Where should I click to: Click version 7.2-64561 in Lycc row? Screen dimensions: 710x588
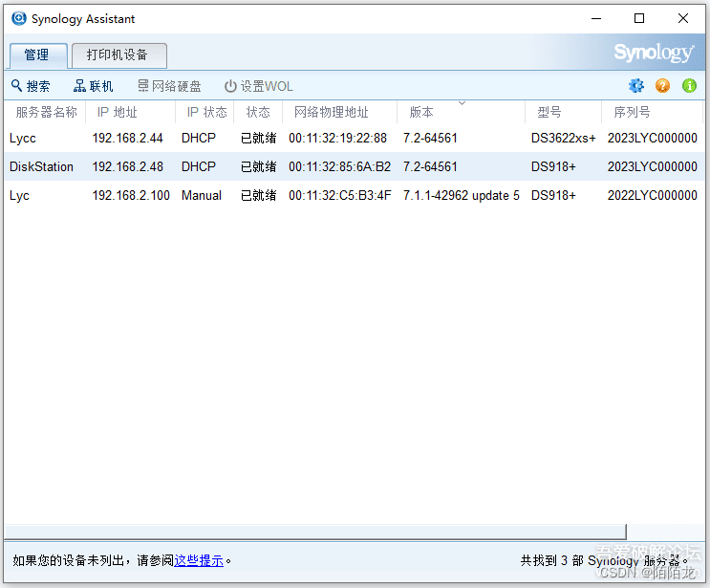coord(430,139)
